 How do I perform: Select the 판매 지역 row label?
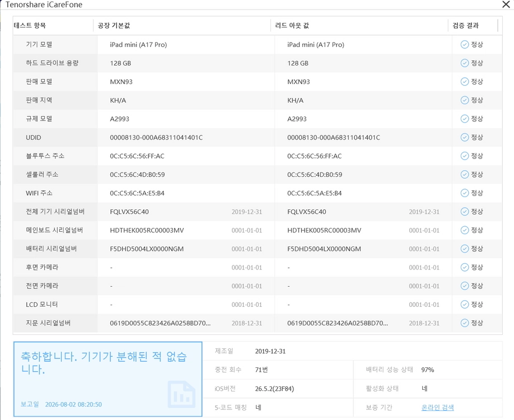39,100
